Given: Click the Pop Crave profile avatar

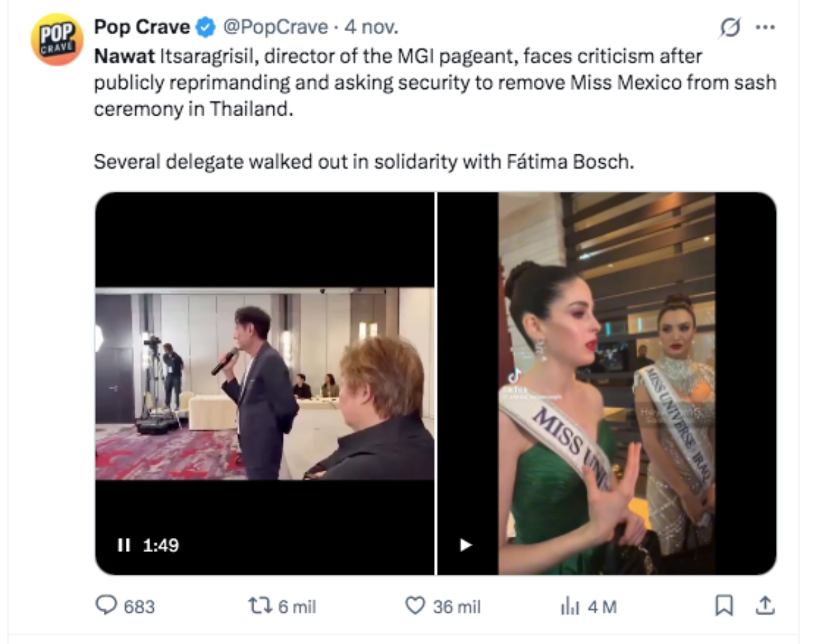Looking at the screenshot, I should (57, 39).
